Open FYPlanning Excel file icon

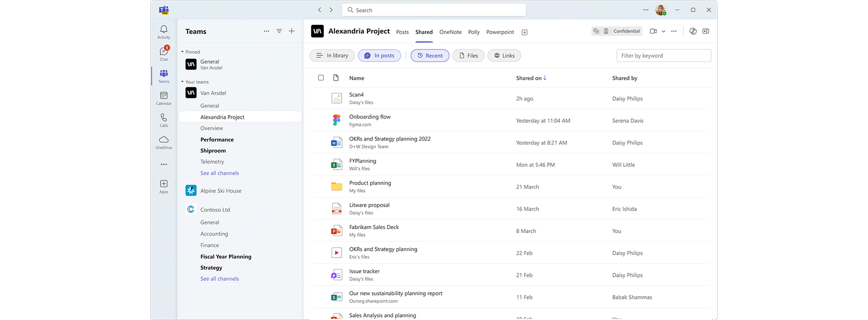(336, 165)
